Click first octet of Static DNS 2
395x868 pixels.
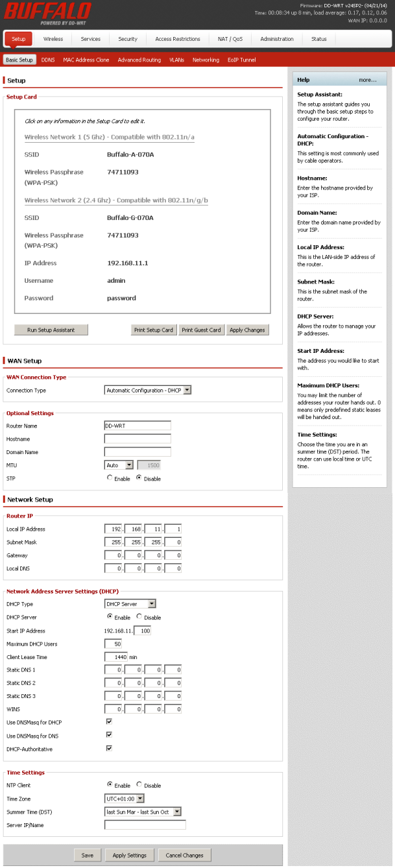114,683
